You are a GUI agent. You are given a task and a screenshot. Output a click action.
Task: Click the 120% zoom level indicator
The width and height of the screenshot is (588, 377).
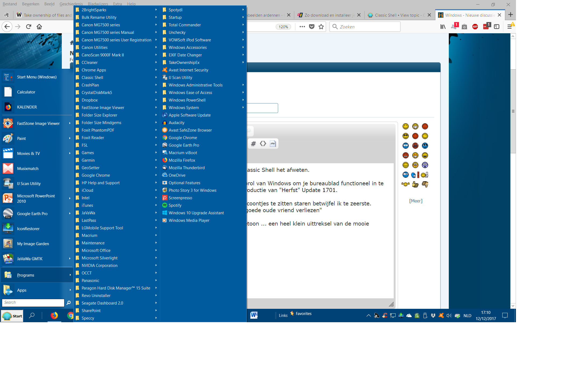coord(283,27)
